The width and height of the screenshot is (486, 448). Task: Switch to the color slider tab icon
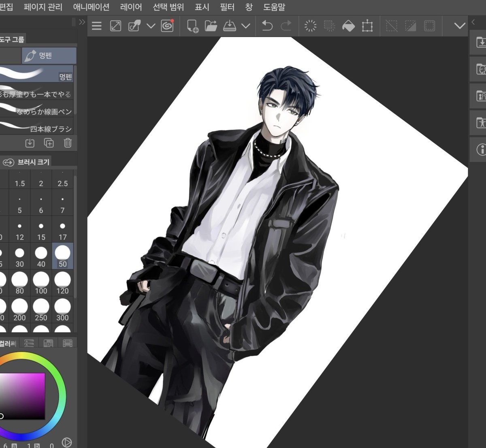[29, 343]
